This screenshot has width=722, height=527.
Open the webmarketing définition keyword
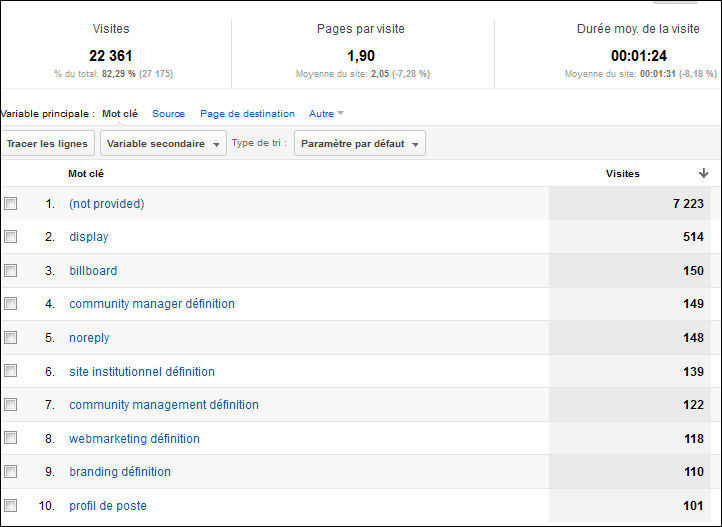pyautogui.click(x=134, y=438)
